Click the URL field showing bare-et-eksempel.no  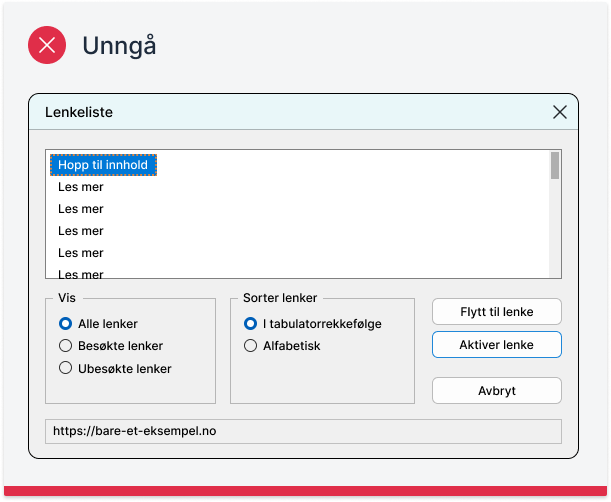tap(303, 431)
